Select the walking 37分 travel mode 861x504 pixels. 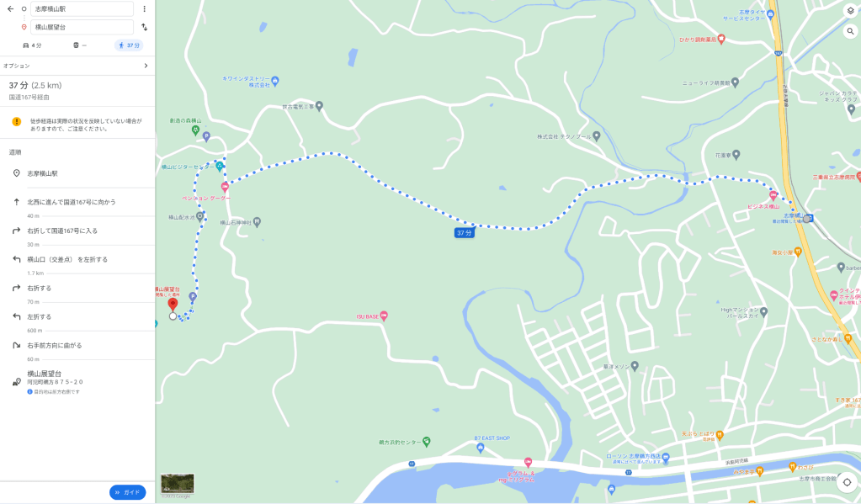pos(129,45)
